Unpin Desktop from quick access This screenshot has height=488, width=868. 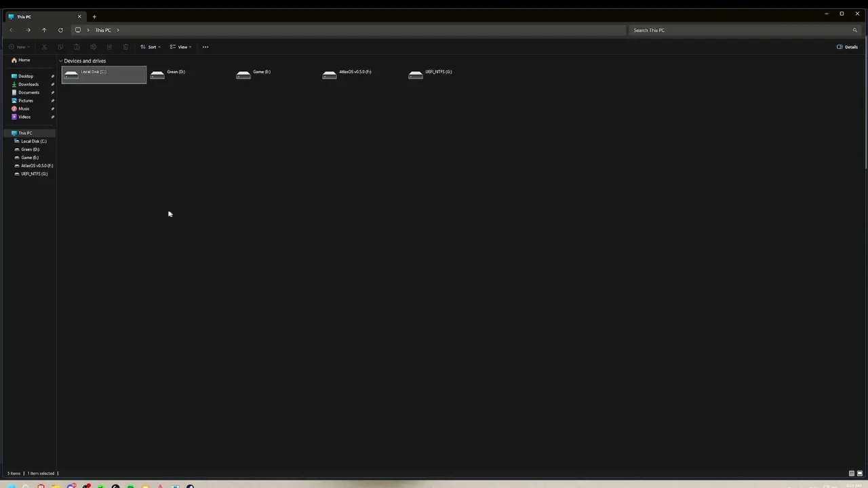[52, 76]
